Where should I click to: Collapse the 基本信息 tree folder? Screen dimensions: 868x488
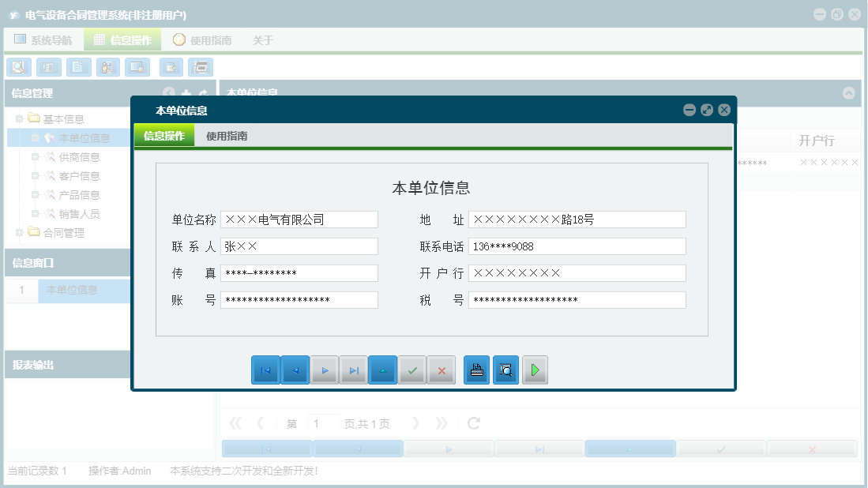click(18, 118)
